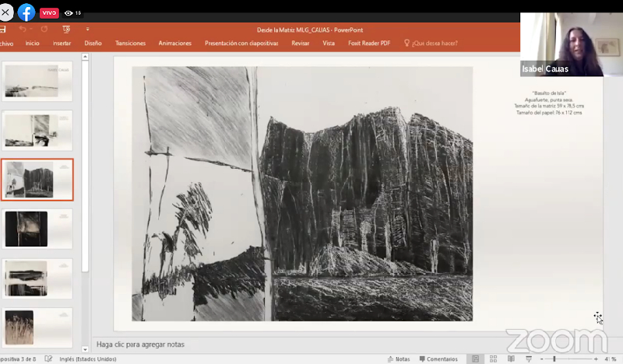This screenshot has width=623, height=364.
Task: Open the Animaciones ribbon tab
Action: [174, 43]
